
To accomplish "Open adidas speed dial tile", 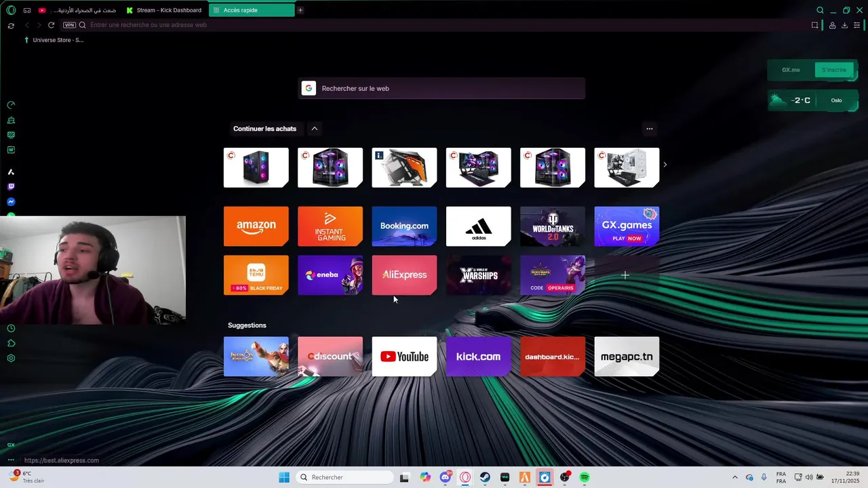I will click(x=478, y=226).
